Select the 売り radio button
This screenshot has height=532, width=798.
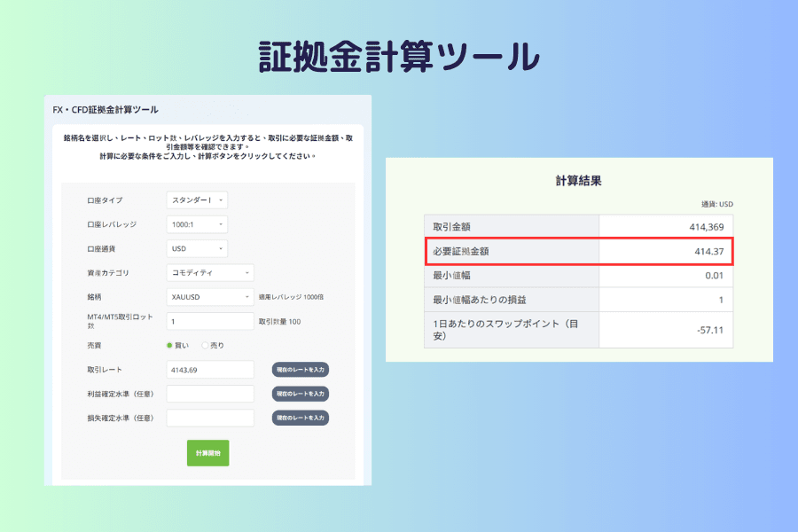pos(205,345)
